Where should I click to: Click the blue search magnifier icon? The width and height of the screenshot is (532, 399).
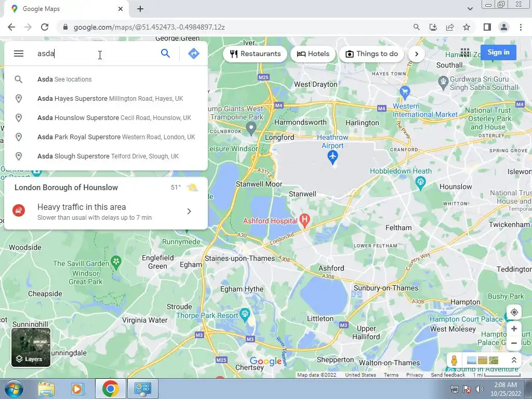pyautogui.click(x=165, y=54)
